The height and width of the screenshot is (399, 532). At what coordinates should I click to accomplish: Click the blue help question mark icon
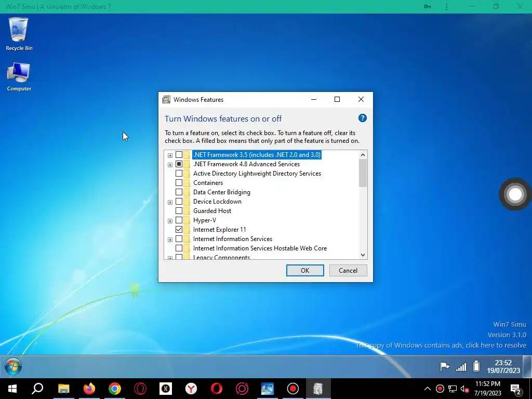point(362,118)
